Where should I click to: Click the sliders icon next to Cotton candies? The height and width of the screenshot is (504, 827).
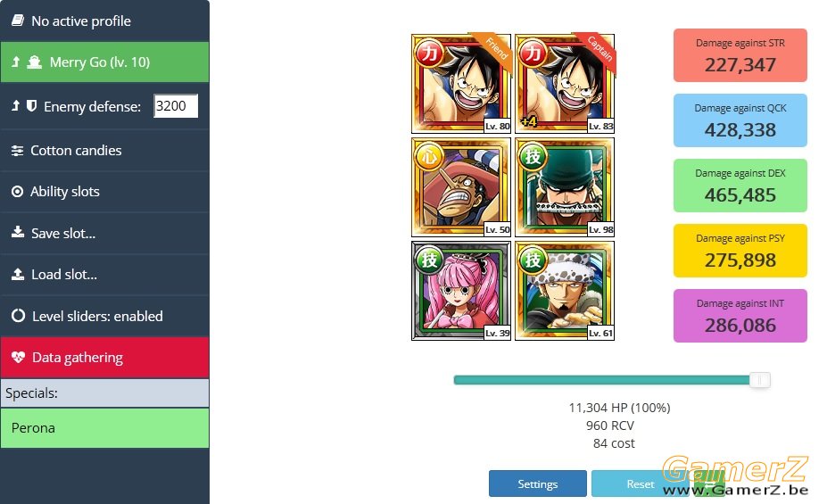(x=18, y=151)
